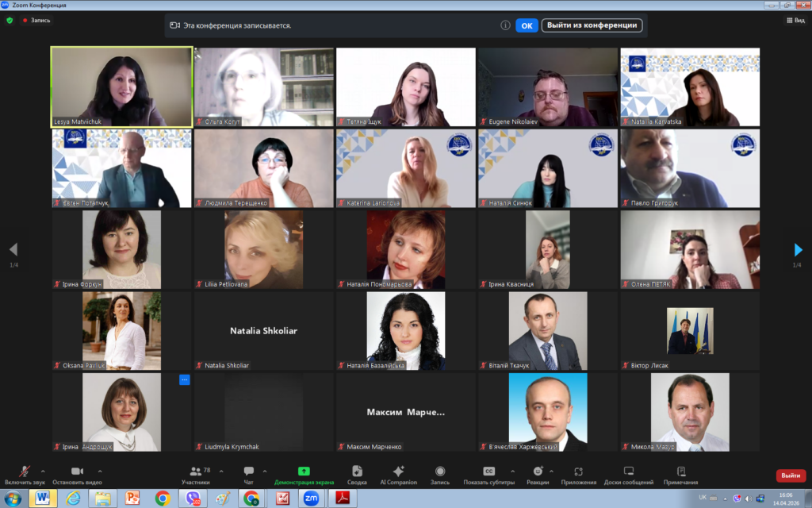
Task: Click OK on the recording notice
Action: (x=527, y=25)
